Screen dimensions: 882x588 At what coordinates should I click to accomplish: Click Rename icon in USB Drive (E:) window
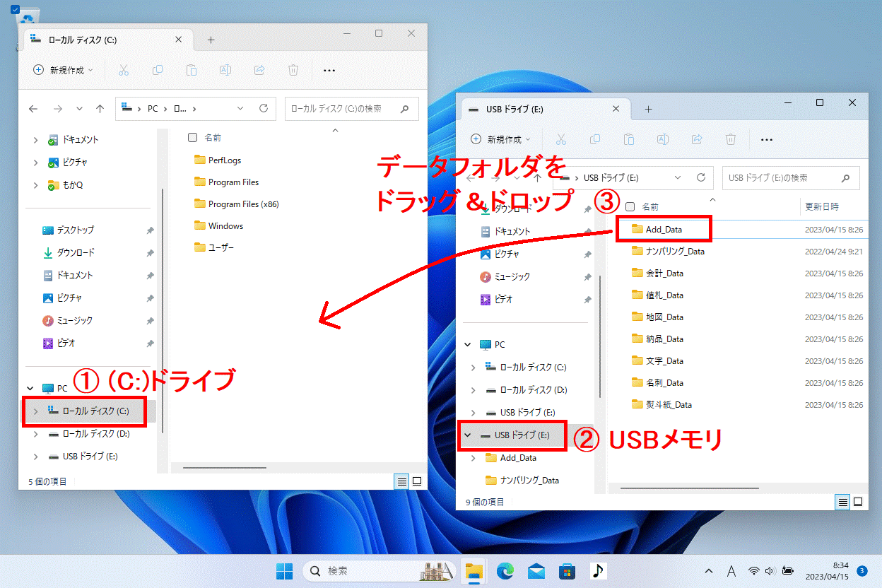(663, 139)
